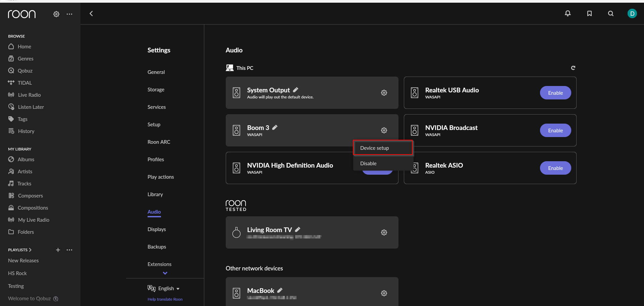Screen dimensions: 644x306
Task: Open Live Radio in sidebar
Action: (24, 95)
